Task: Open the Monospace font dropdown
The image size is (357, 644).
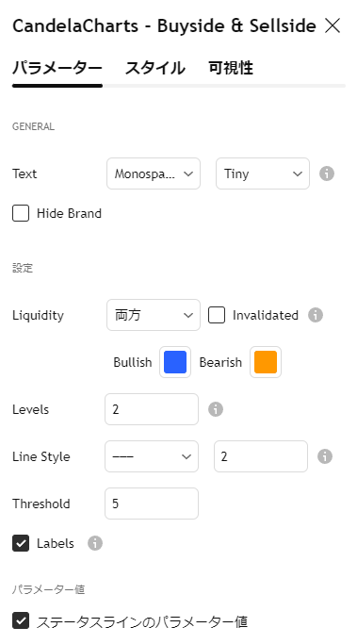Action: pyautogui.click(x=154, y=173)
